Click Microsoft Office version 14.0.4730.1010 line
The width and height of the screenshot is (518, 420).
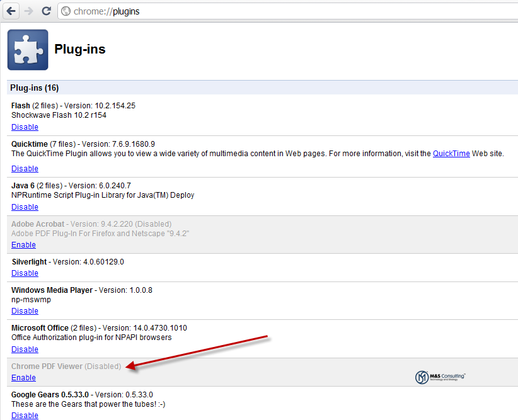click(99, 328)
